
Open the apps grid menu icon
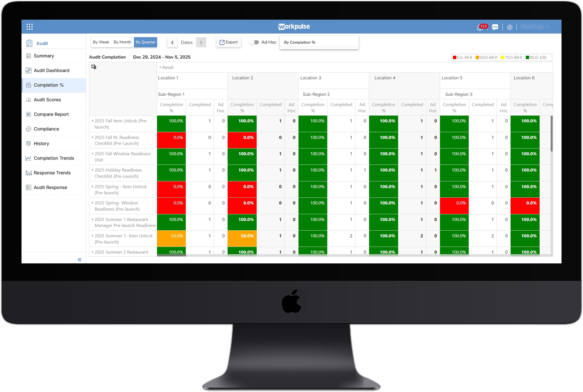pyautogui.click(x=30, y=27)
